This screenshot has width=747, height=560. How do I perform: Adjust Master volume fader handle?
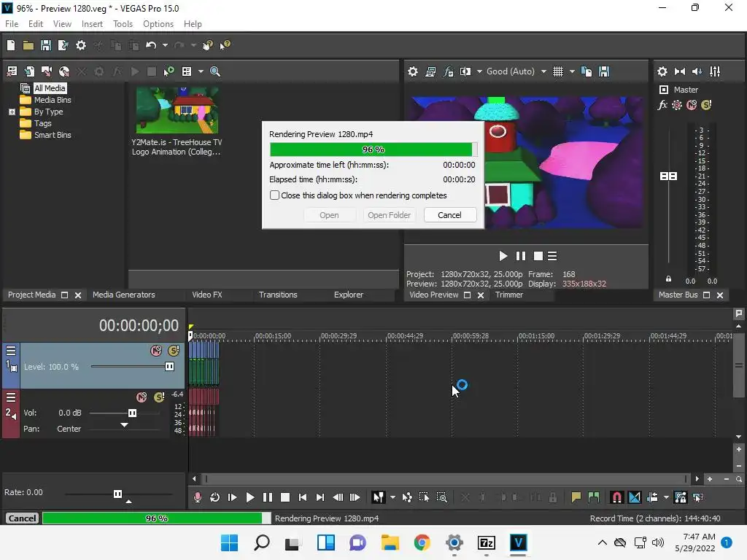[x=668, y=176]
